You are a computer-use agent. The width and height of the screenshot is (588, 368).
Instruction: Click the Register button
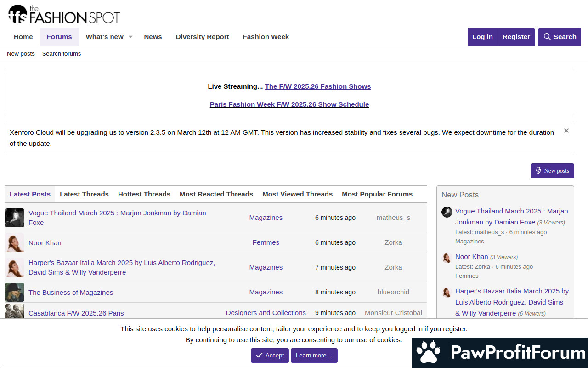516,37
